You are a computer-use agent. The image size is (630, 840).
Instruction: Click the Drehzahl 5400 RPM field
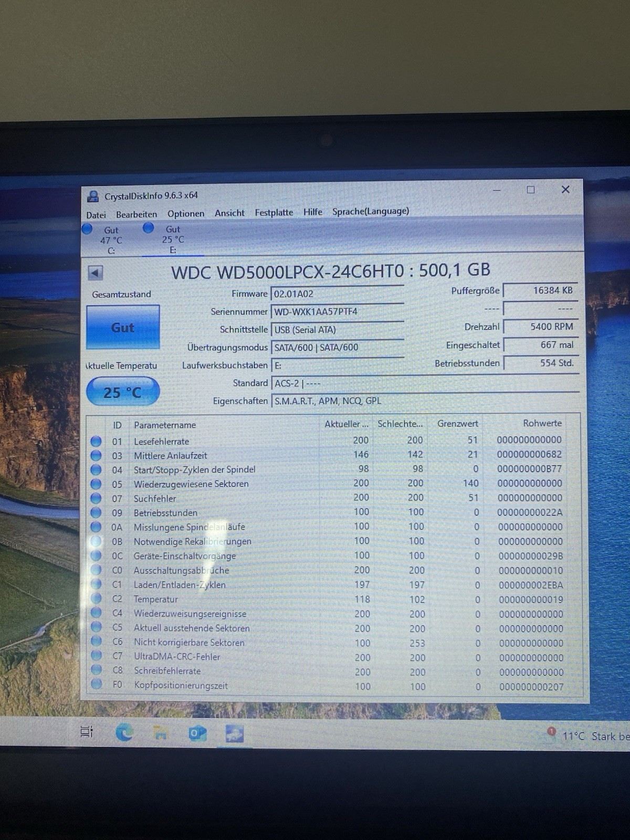540,327
